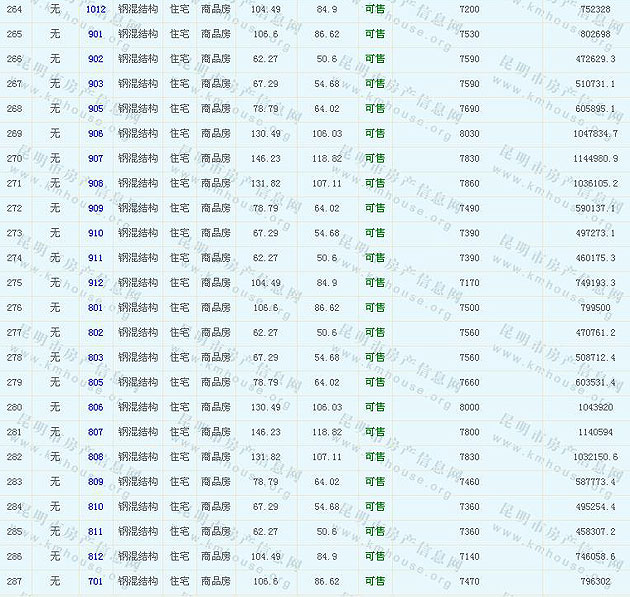Viewport: 630px width, 597px height.
Task: Open room 808 link
Action: 96,457
